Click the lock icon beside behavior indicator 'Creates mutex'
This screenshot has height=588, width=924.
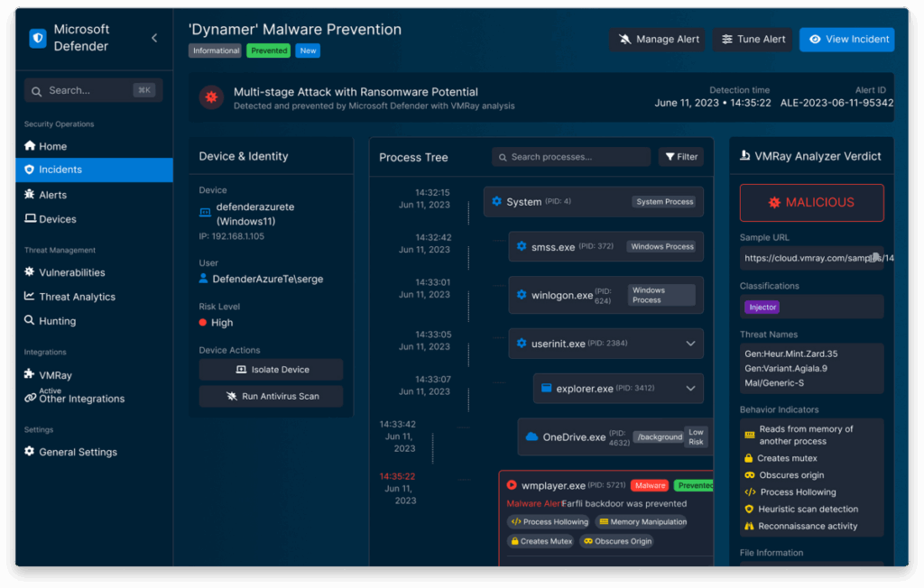point(748,458)
